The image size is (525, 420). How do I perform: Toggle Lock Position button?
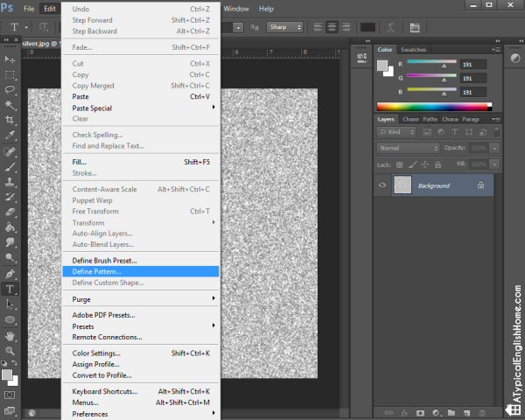pyautogui.click(x=425, y=164)
